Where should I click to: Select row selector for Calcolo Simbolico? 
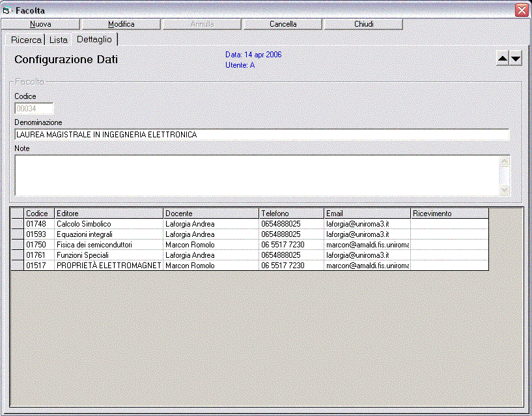[x=18, y=224]
